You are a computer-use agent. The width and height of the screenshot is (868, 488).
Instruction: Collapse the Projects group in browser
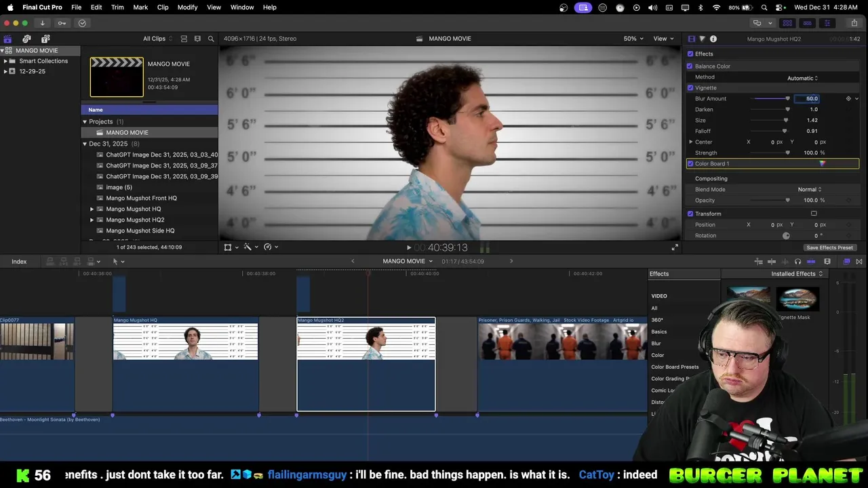pos(85,121)
